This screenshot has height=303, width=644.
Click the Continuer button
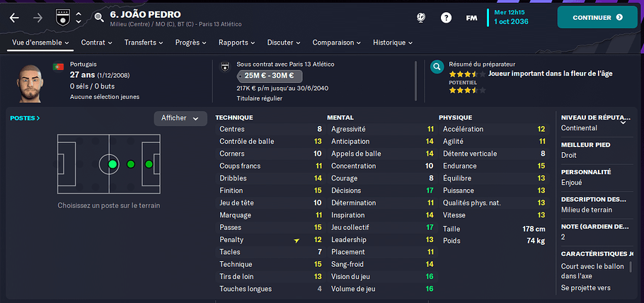pyautogui.click(x=597, y=17)
